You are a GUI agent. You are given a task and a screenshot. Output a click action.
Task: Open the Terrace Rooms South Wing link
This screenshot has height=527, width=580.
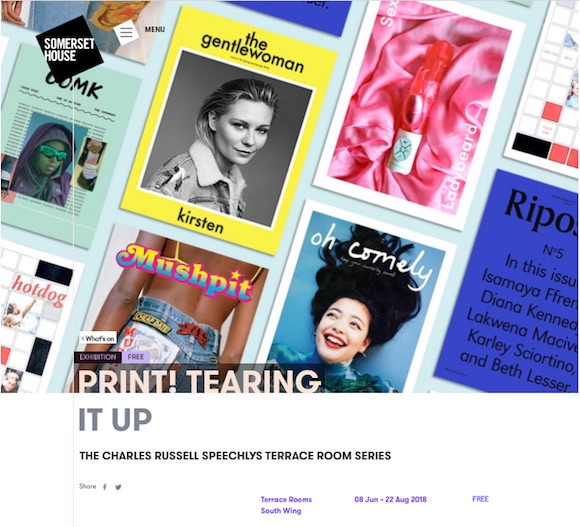(x=286, y=505)
